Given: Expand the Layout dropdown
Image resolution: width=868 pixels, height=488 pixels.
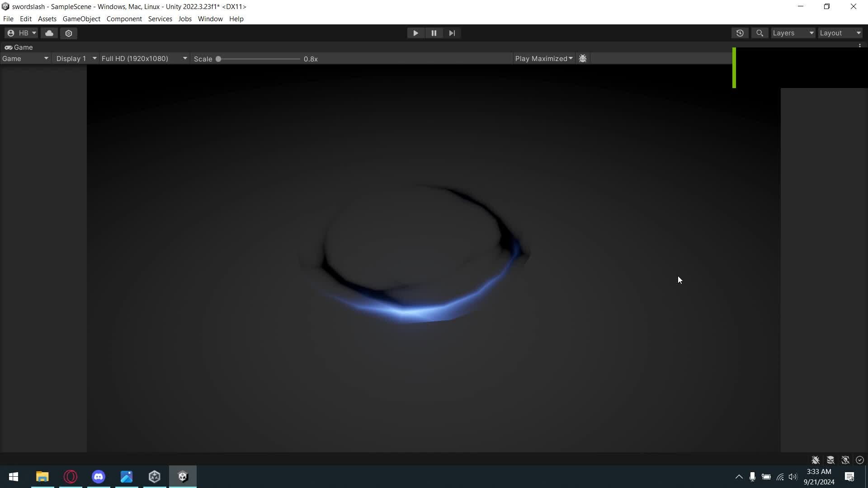Looking at the screenshot, I should pyautogui.click(x=840, y=33).
